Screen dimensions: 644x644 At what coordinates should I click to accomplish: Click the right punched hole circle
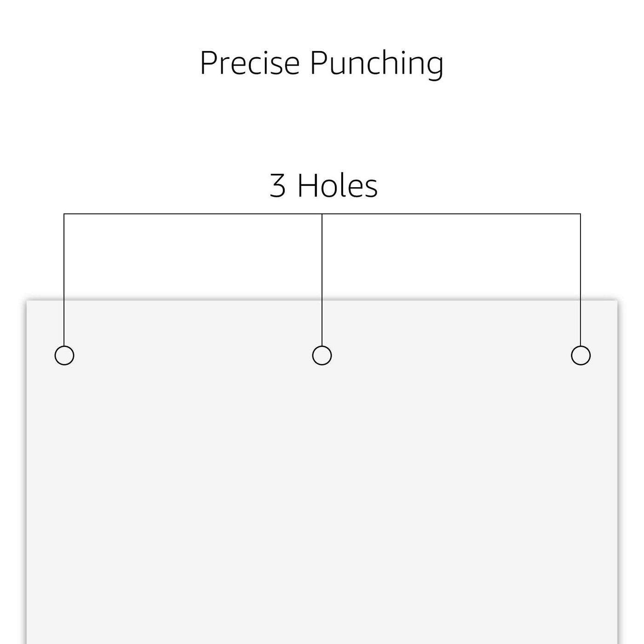(581, 356)
